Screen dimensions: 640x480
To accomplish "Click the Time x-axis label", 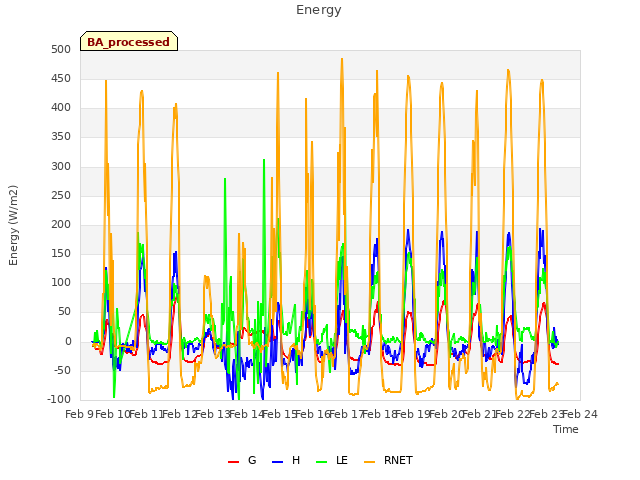I will [x=566, y=429].
